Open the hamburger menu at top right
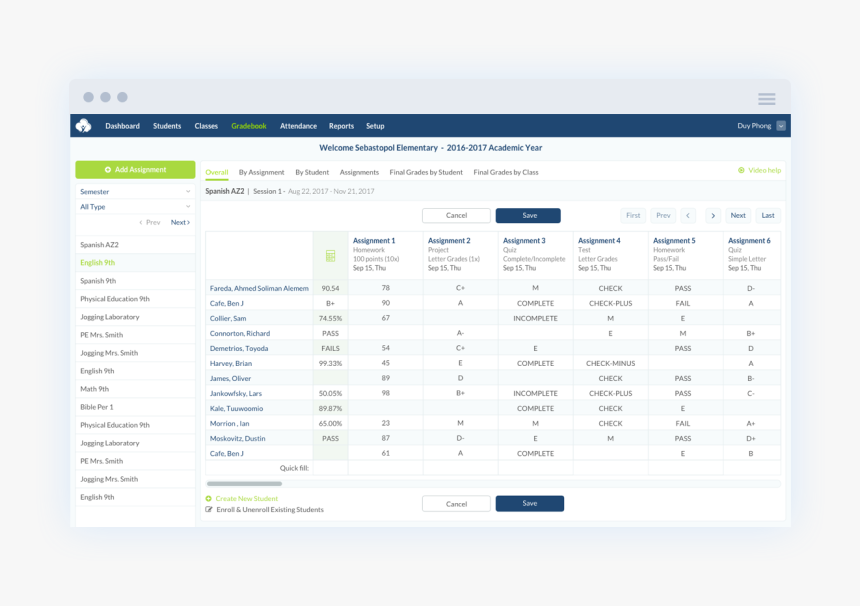860x606 pixels. point(766,98)
